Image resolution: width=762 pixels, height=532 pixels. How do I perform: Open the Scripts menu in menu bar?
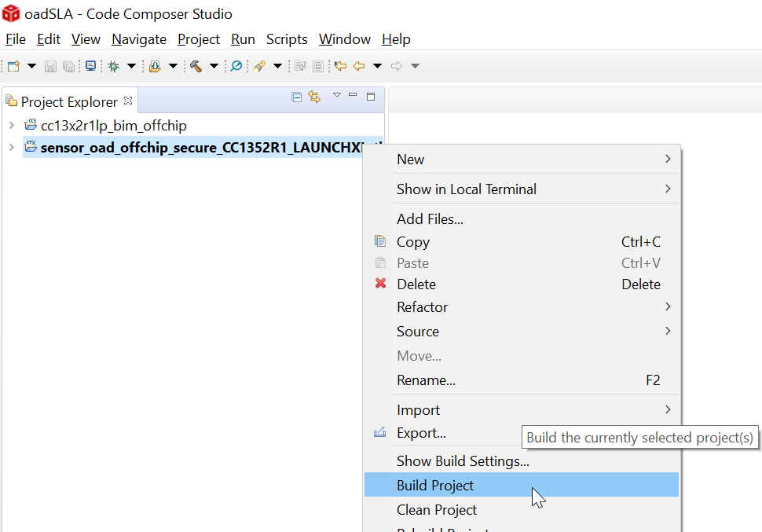(x=287, y=39)
